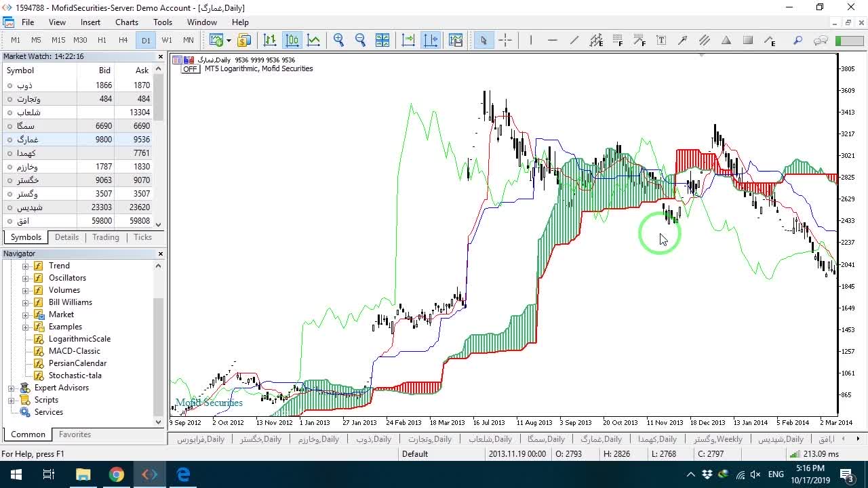Select the crosshair cursor tool
868x488 pixels.
(x=505, y=40)
